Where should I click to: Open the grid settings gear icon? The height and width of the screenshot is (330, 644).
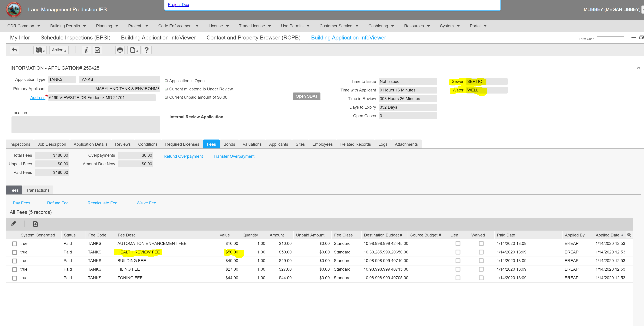pos(629,235)
